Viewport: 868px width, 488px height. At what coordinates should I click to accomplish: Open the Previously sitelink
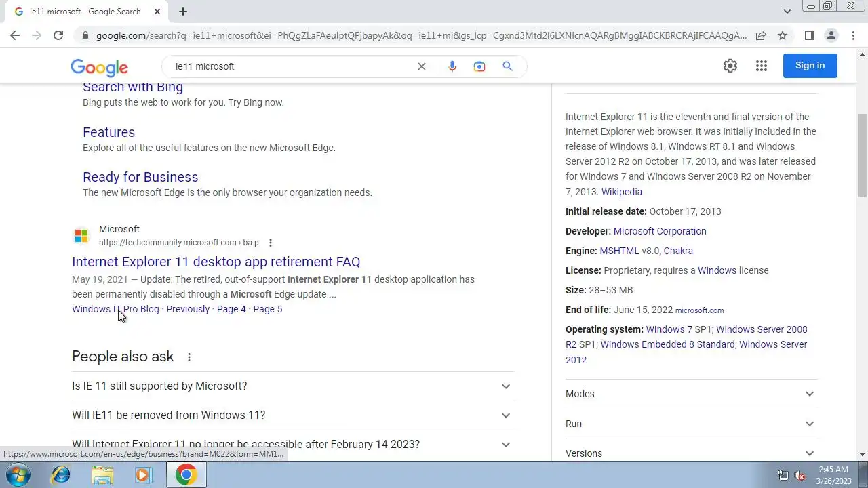tap(188, 309)
